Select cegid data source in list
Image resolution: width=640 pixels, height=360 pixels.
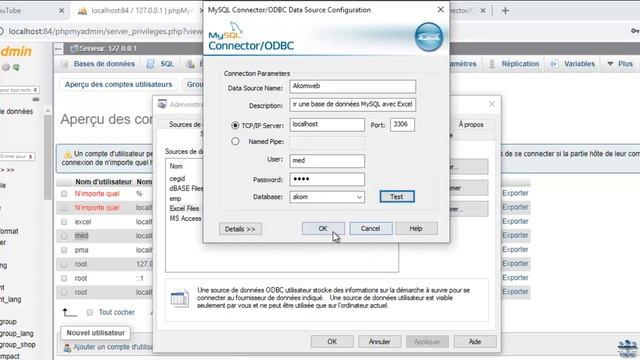coord(177,178)
